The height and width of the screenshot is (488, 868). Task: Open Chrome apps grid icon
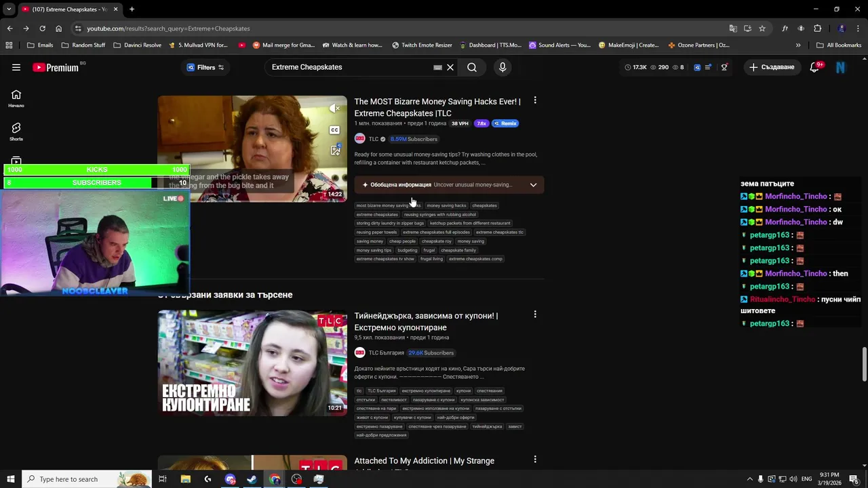pos(9,45)
